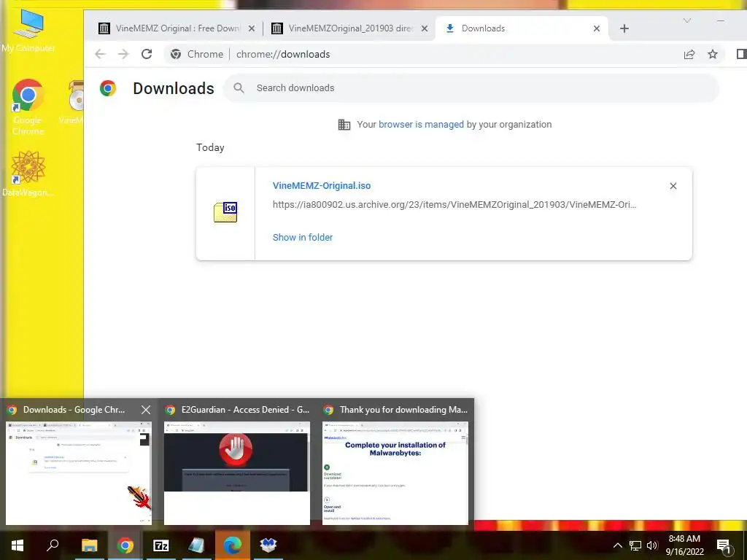Click Show in folder link

pos(303,237)
